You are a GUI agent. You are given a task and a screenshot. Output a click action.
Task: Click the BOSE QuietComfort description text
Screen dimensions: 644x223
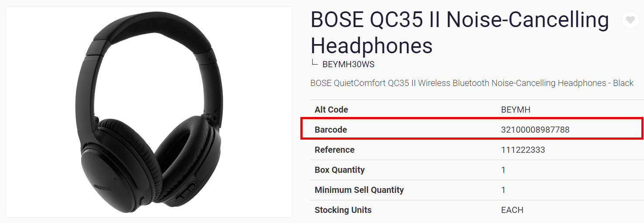472,83
